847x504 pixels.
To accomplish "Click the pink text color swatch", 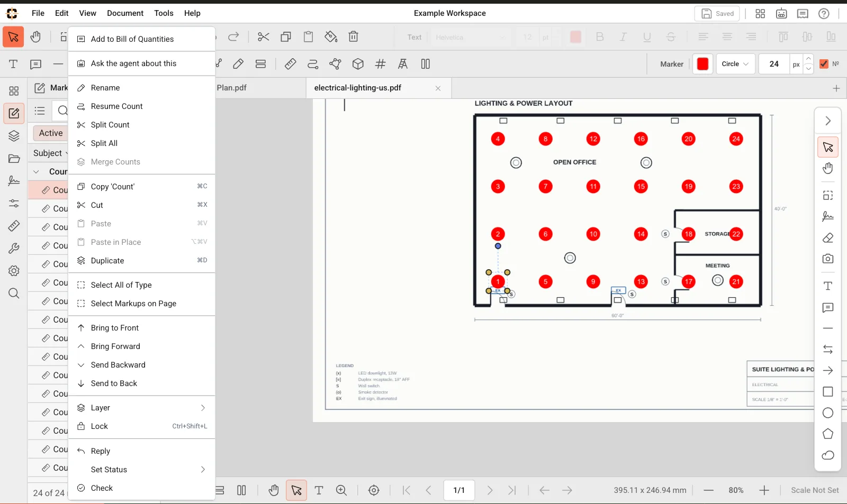I will pyautogui.click(x=575, y=37).
